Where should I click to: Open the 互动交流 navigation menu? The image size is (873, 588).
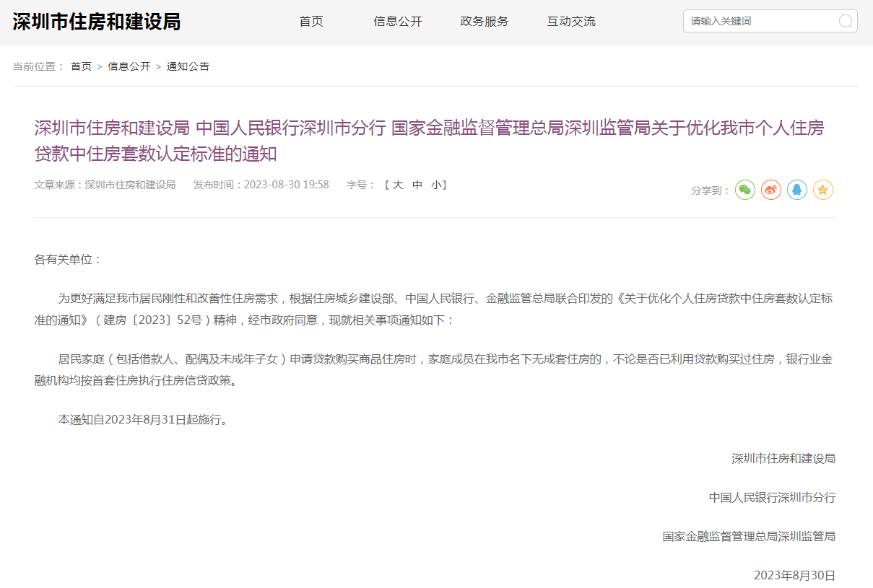571,22
